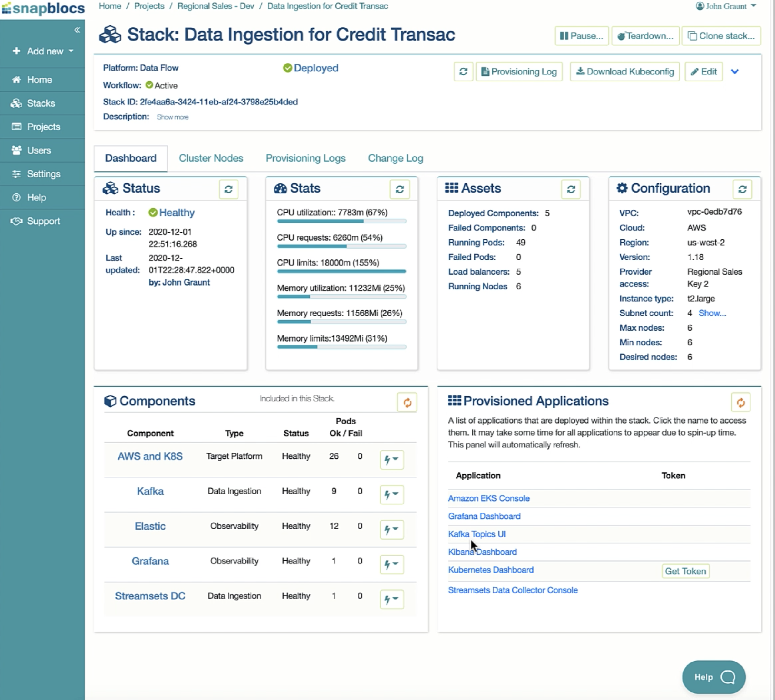Expand the chevron next to Edit

(735, 71)
